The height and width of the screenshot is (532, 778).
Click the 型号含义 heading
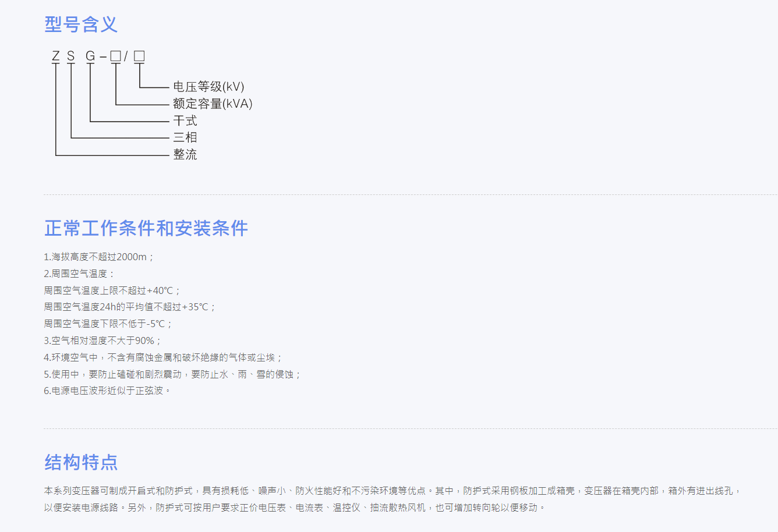click(x=81, y=24)
